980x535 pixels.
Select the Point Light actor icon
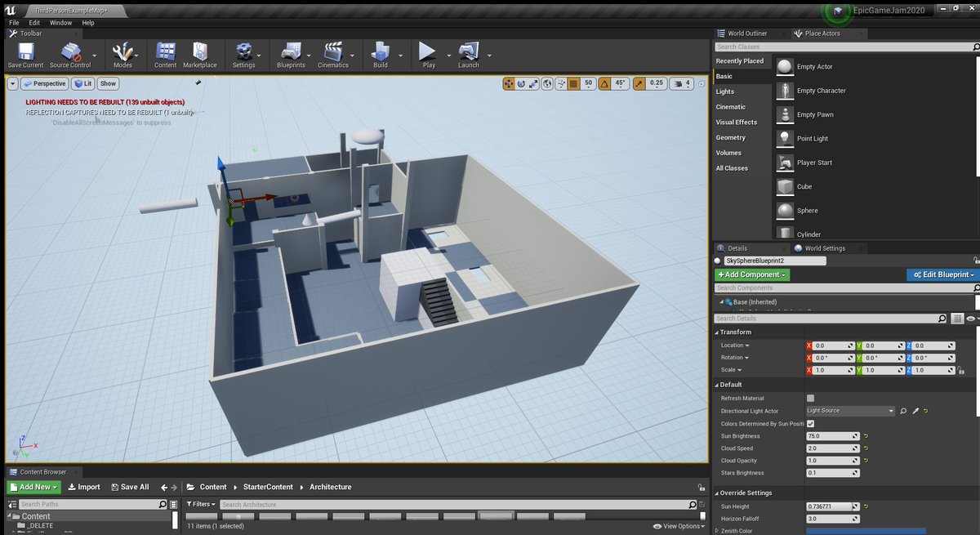click(785, 139)
